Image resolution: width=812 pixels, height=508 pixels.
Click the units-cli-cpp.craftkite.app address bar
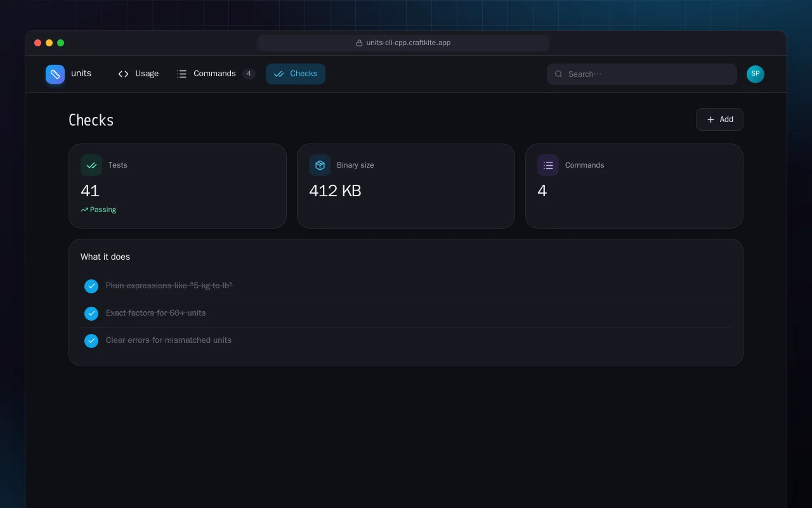coord(403,43)
